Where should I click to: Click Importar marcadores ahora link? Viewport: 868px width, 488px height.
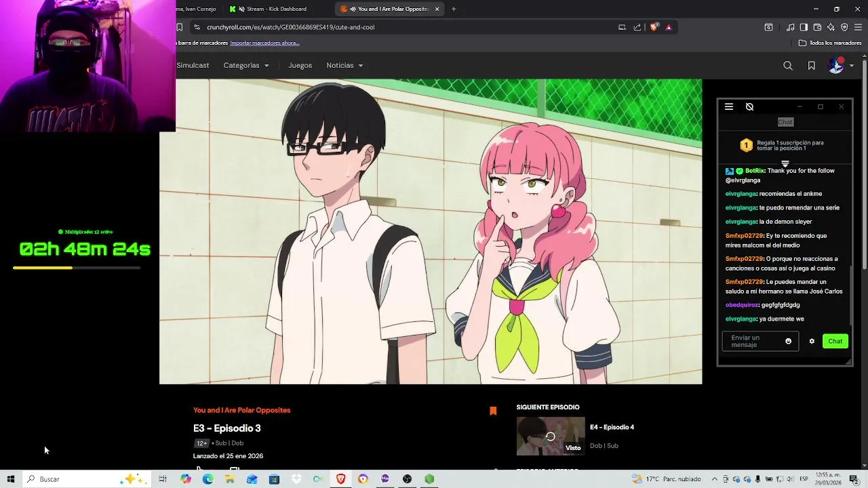264,43
